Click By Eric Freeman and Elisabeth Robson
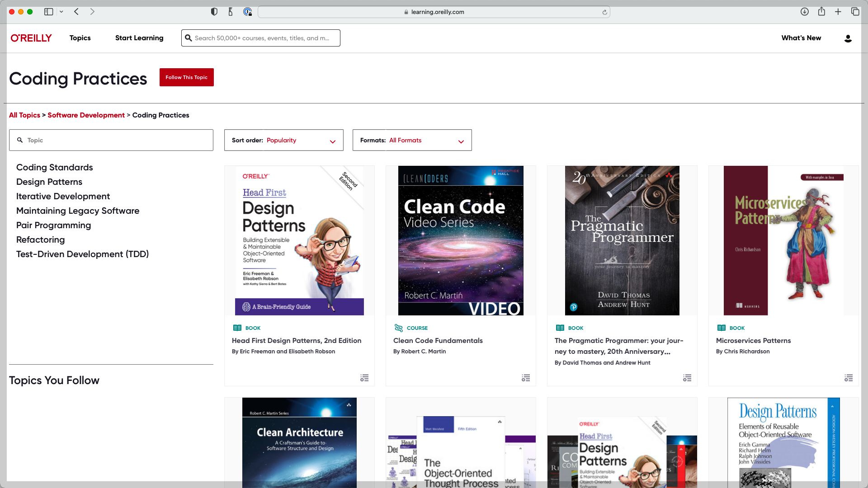Viewport: 868px width, 488px height. click(x=283, y=352)
